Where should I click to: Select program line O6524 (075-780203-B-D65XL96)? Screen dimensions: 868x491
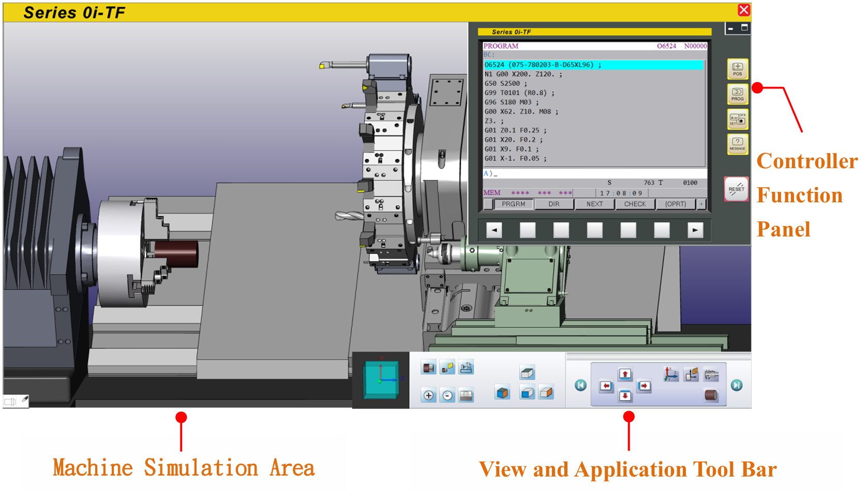(594, 65)
